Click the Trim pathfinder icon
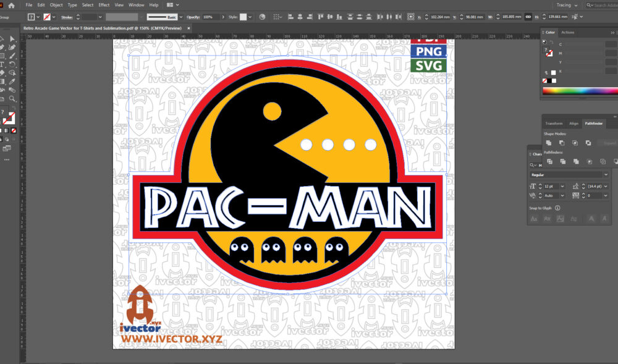The image size is (618, 364). [563, 161]
